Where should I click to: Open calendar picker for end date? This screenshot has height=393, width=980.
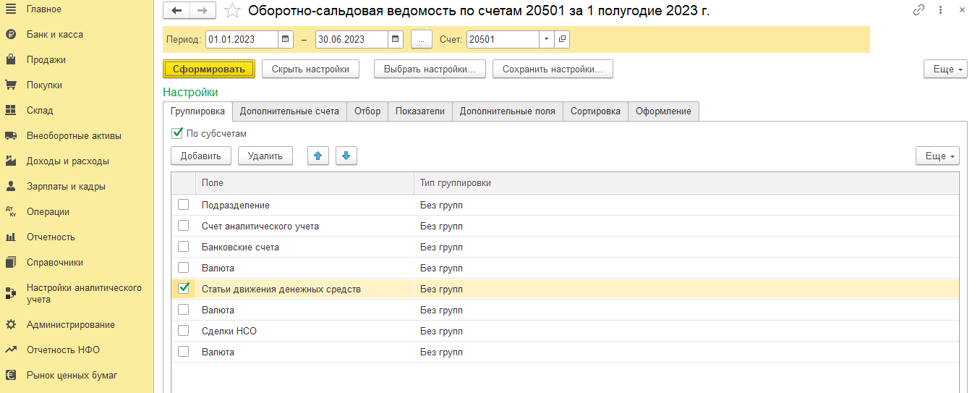point(396,39)
